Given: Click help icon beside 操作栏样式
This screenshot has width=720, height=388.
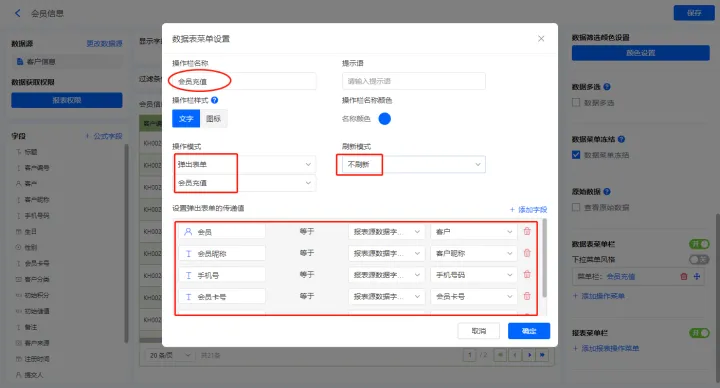Looking at the screenshot, I should [x=214, y=100].
